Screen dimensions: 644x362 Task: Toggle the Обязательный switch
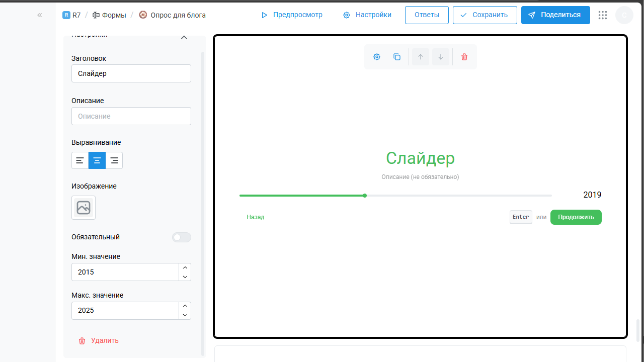point(182,237)
